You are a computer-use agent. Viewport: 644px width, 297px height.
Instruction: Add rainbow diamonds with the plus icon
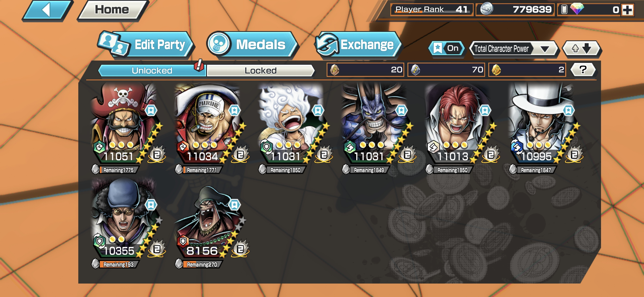(x=628, y=10)
